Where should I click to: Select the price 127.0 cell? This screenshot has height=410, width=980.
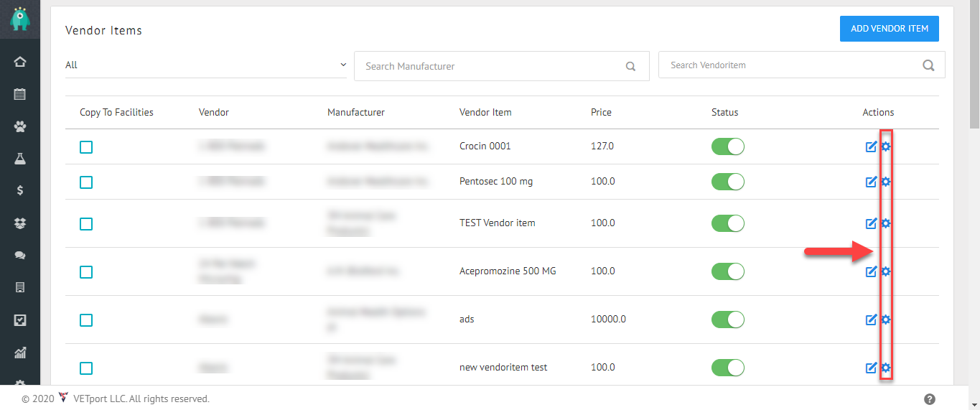click(602, 146)
